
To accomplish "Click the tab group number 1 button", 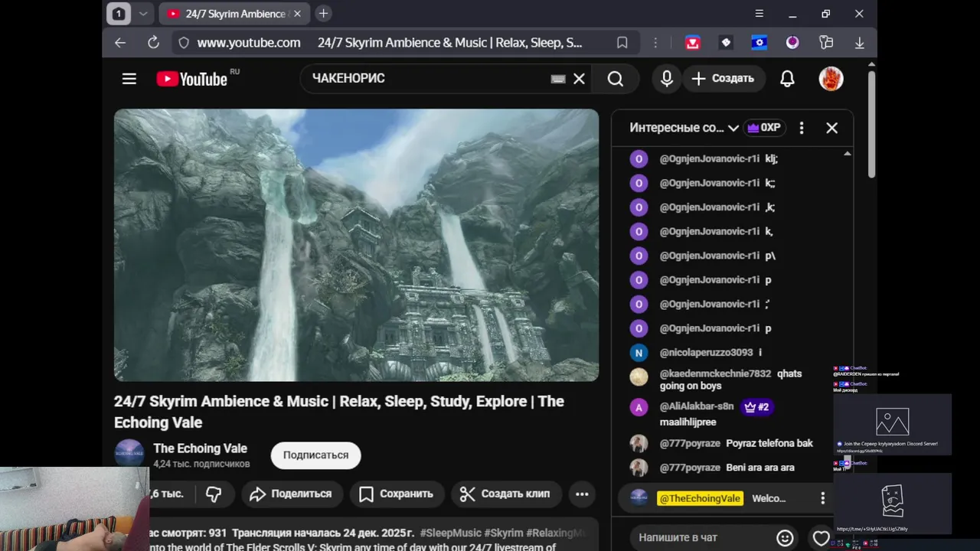I will pos(119,14).
